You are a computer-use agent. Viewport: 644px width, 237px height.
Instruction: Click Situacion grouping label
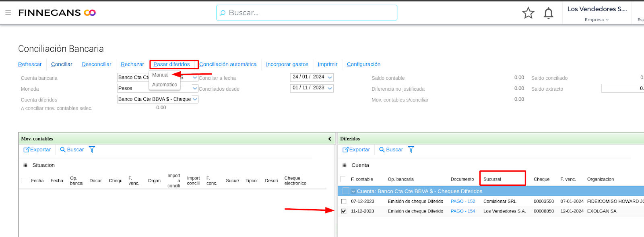pyautogui.click(x=43, y=165)
